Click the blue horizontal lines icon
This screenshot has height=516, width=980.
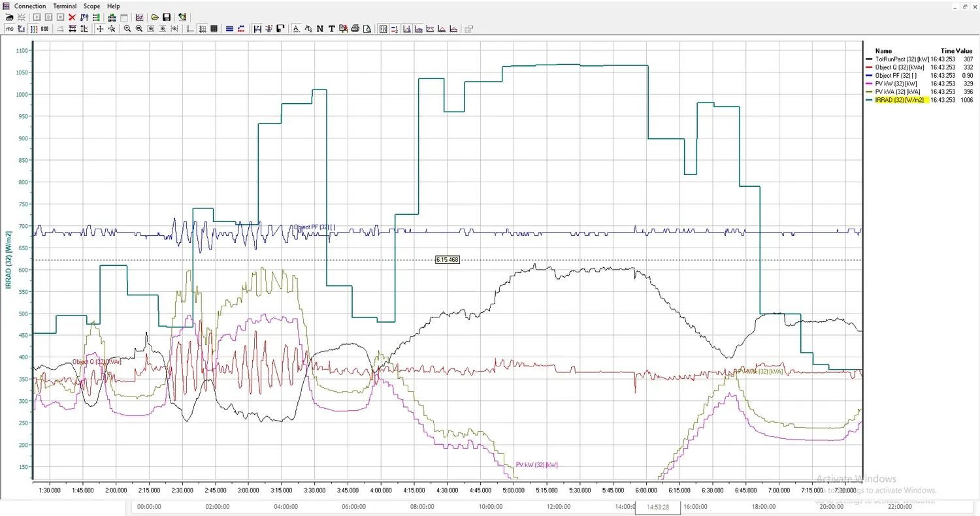pyautogui.click(x=230, y=29)
